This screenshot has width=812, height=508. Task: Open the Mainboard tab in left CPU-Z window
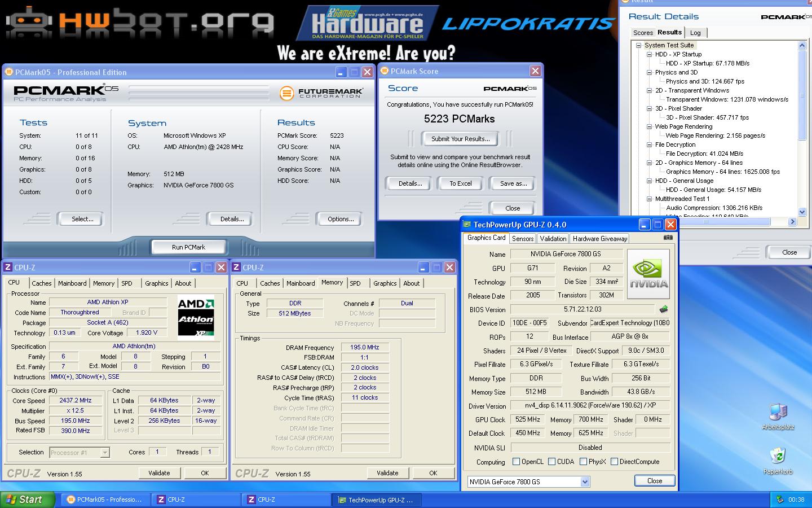73,283
